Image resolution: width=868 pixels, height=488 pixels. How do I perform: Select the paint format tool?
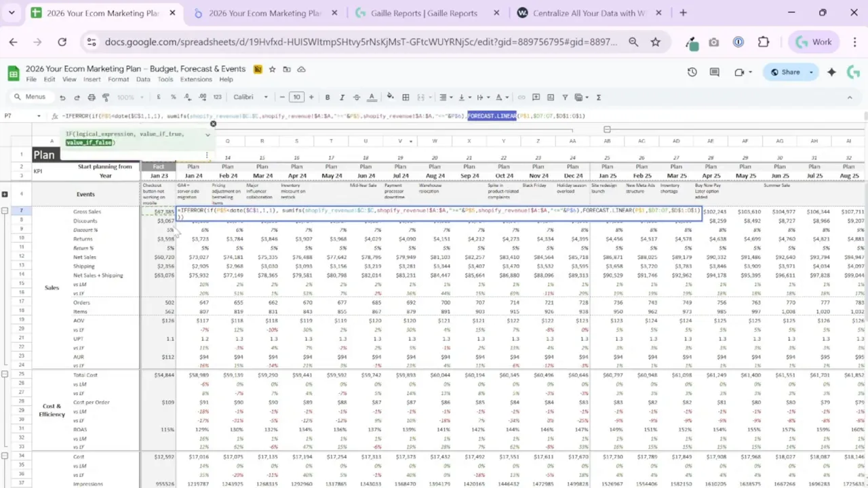106,97
